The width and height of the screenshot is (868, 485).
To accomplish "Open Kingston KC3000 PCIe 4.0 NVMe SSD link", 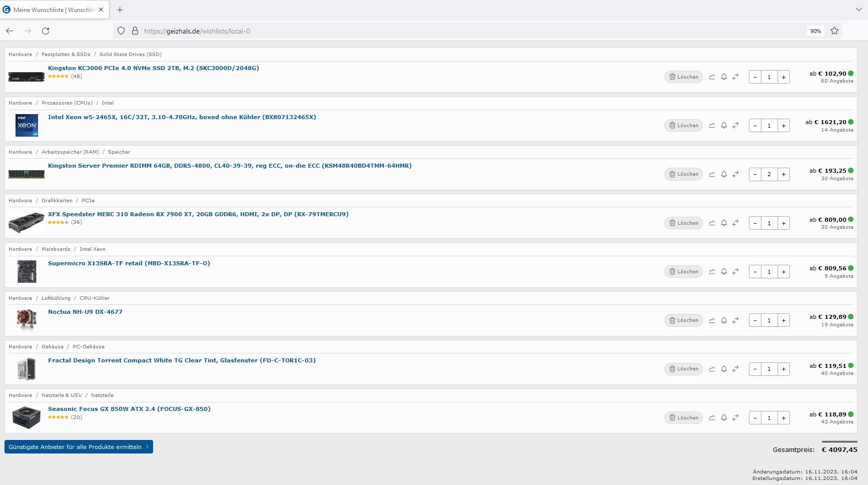I will [154, 68].
